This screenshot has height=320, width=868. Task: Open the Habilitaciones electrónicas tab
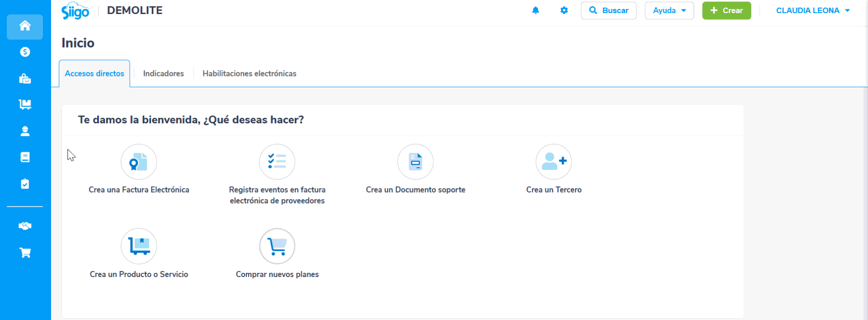[x=249, y=73]
